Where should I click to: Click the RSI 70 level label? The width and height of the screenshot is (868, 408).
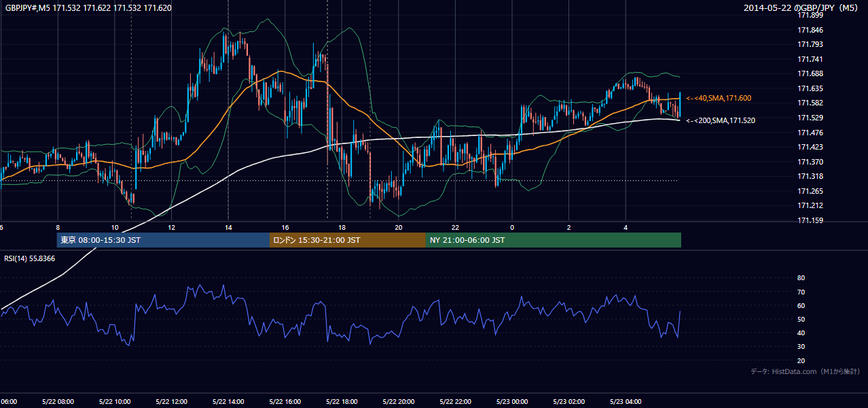[x=801, y=292]
